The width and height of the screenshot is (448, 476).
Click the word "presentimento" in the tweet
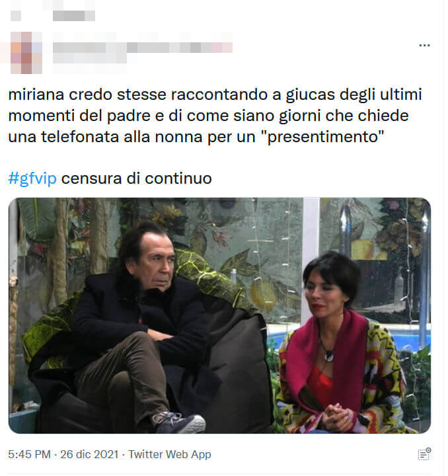point(326,137)
